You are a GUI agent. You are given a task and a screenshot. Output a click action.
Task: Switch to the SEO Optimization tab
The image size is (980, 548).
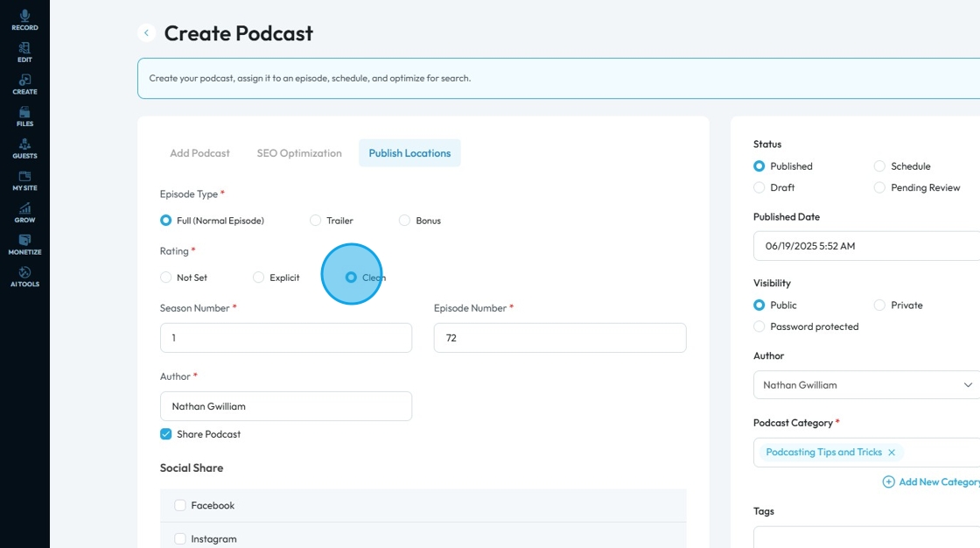click(x=299, y=153)
